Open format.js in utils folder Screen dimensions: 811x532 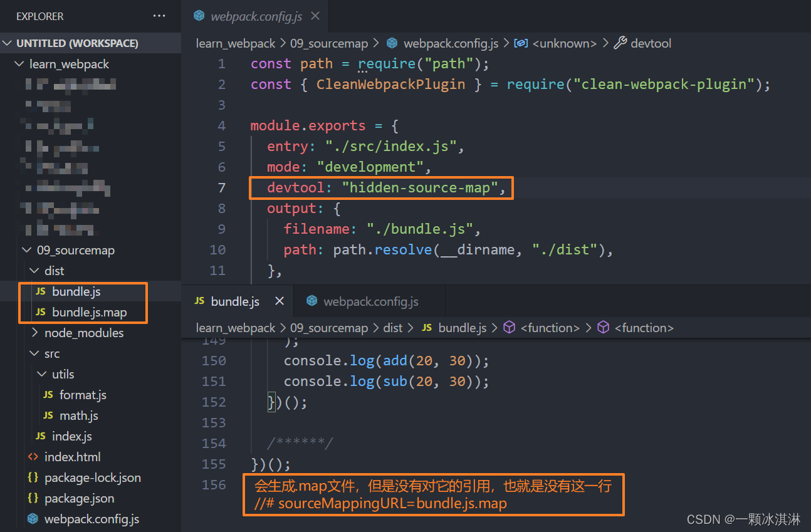[x=83, y=395]
